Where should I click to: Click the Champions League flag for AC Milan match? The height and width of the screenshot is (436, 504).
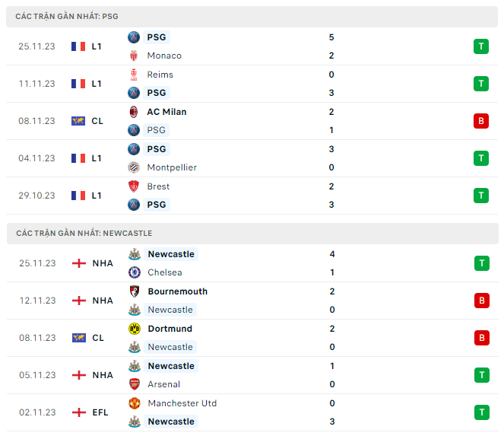78,121
